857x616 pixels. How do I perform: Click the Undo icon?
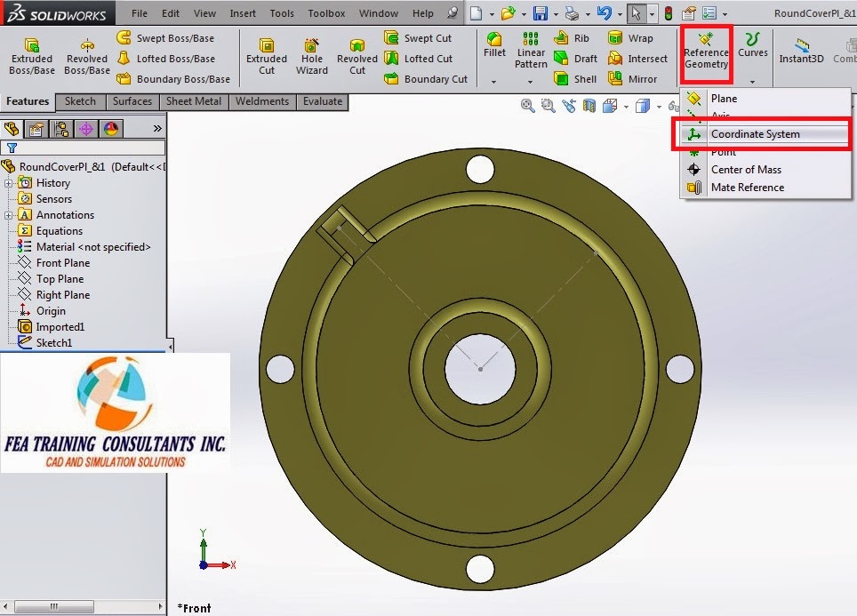604,13
